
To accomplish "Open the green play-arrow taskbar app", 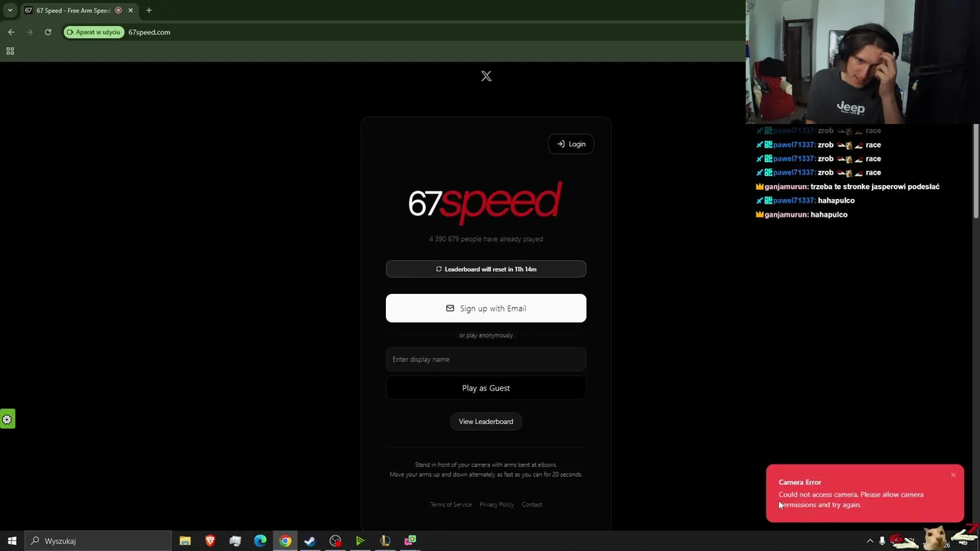I will click(x=360, y=541).
